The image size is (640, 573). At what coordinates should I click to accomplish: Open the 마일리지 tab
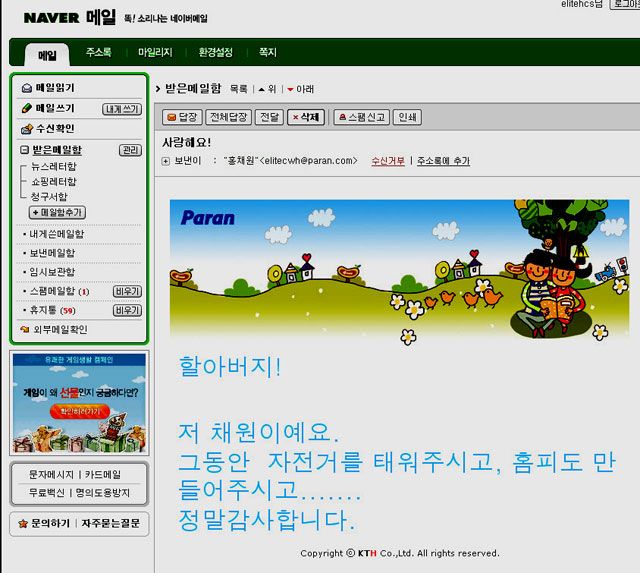[x=155, y=52]
